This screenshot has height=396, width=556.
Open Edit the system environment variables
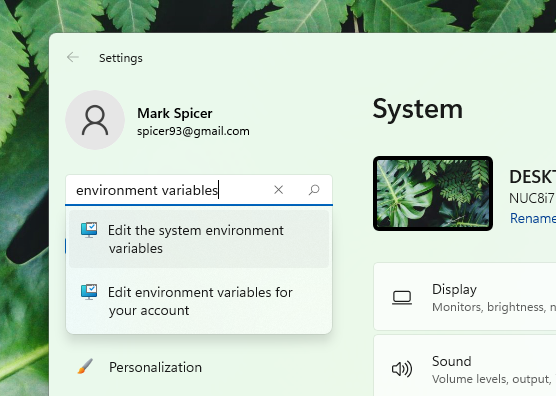[199, 239]
